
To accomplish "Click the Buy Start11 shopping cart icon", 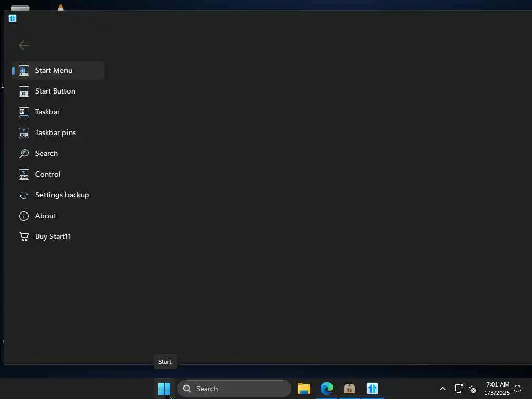I will (x=24, y=236).
